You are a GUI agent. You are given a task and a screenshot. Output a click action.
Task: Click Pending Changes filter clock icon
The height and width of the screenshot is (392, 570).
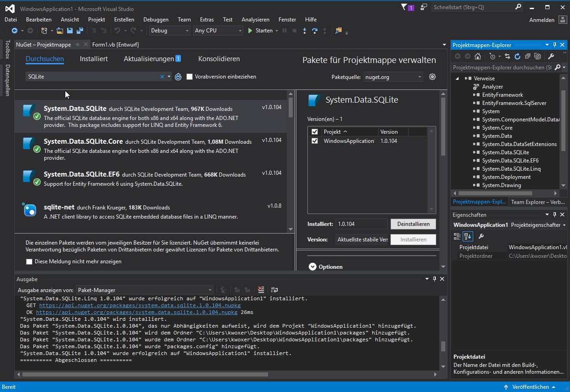(x=492, y=56)
